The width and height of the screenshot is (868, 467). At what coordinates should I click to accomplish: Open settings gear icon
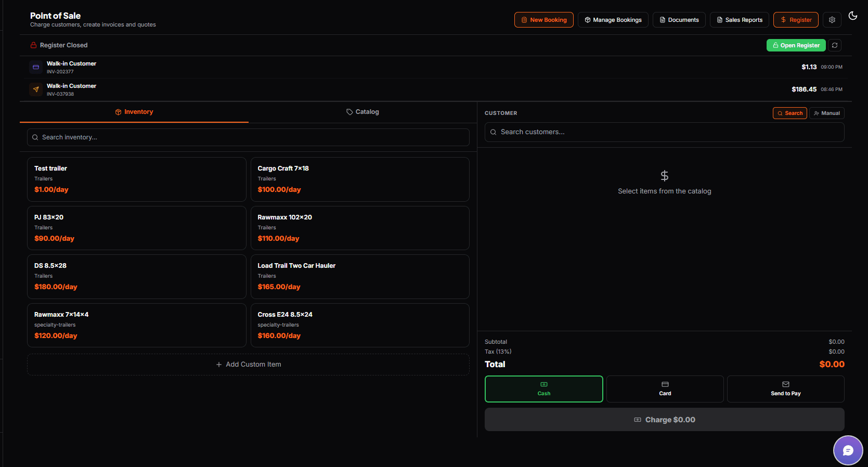[832, 20]
